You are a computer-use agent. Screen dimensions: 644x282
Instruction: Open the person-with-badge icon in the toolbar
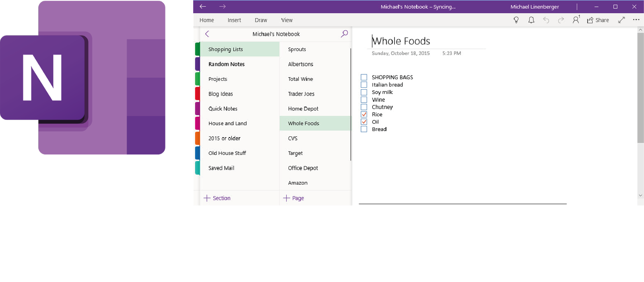click(x=576, y=20)
